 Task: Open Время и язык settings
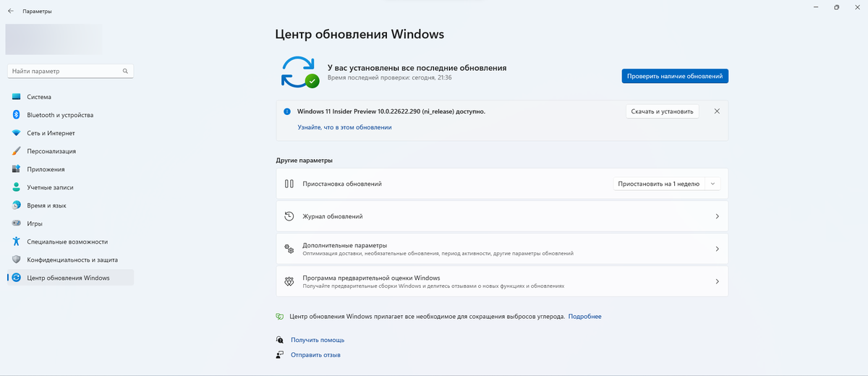click(70, 205)
